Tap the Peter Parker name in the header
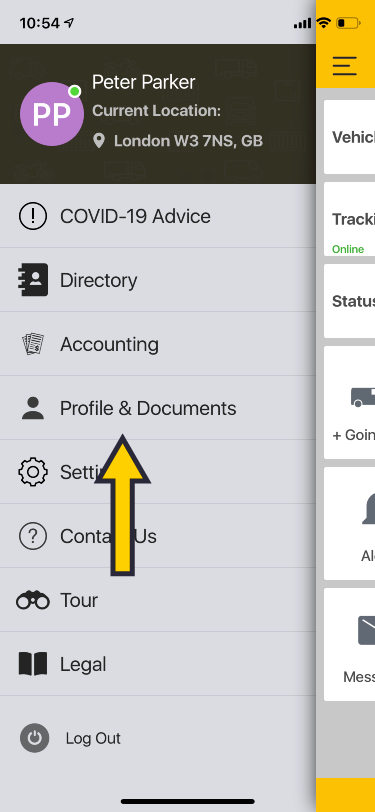Image resolution: width=375 pixels, height=812 pixels. [143, 82]
